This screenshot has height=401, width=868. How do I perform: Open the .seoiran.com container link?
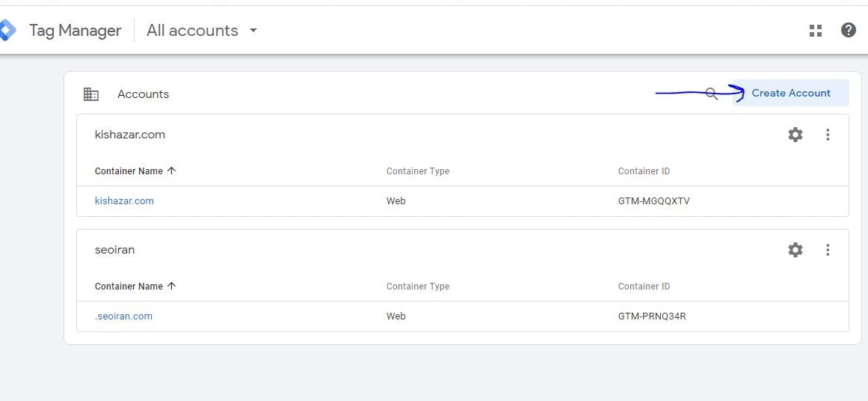[123, 316]
